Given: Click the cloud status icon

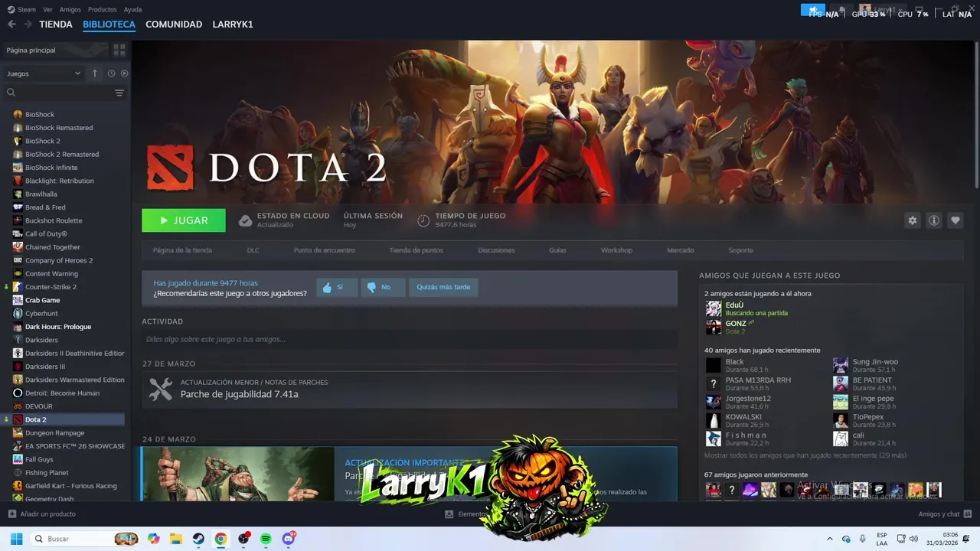Looking at the screenshot, I should [245, 220].
